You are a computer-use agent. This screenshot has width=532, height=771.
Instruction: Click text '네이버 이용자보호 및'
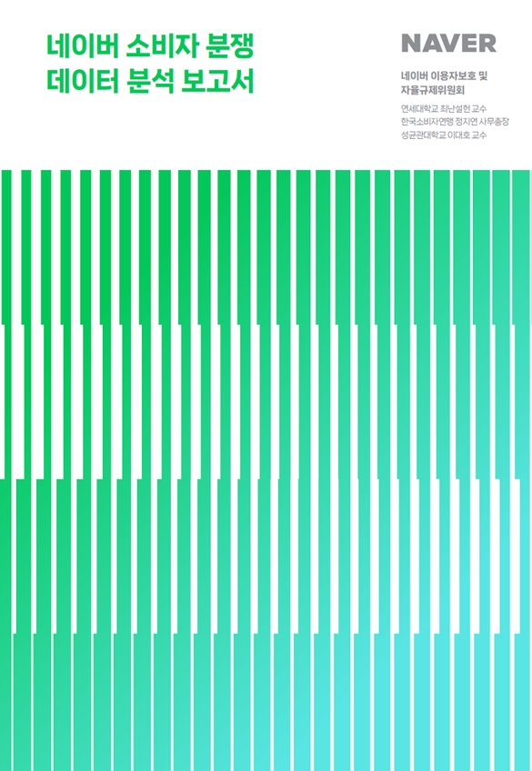click(x=444, y=76)
